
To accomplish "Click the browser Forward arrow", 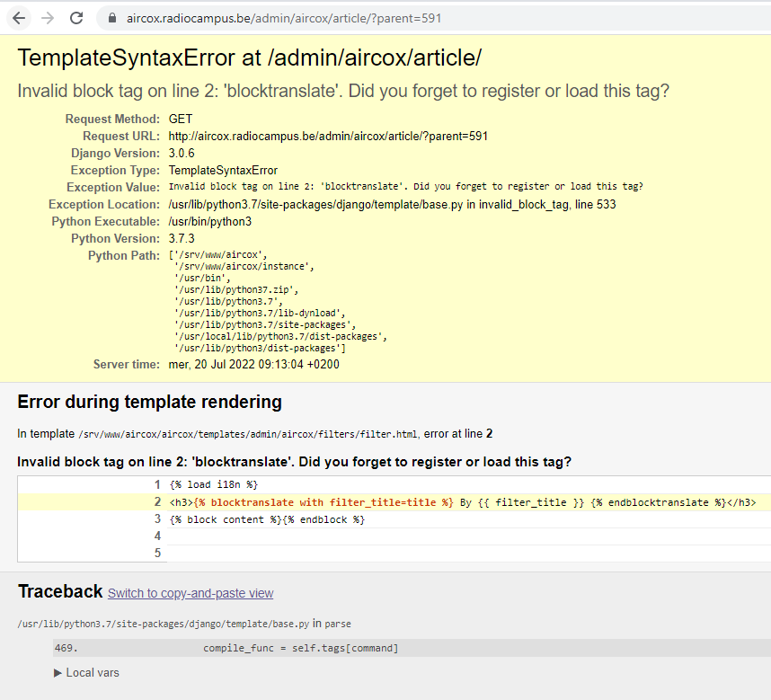I will pos(48,18).
